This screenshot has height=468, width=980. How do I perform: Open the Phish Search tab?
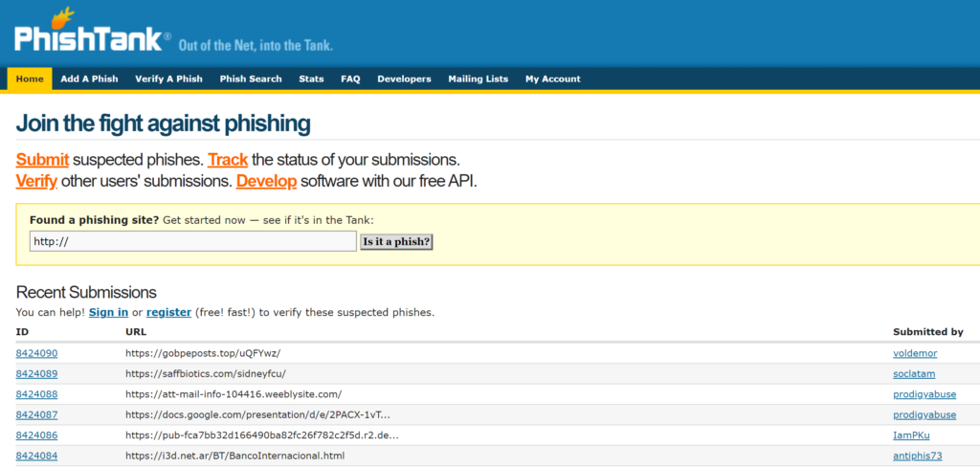251,78
